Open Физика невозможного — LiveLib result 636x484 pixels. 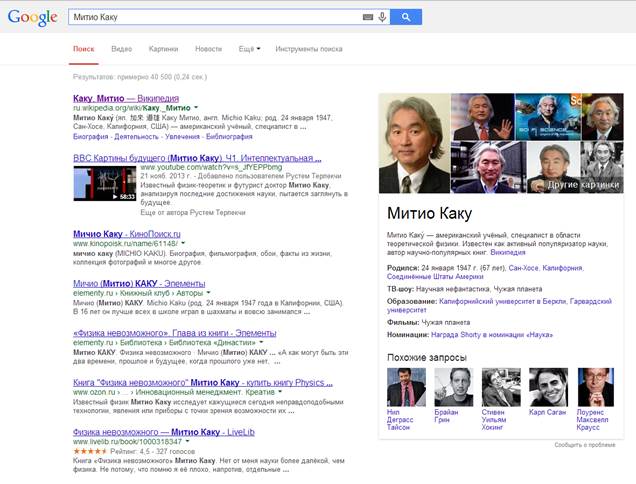point(164,432)
